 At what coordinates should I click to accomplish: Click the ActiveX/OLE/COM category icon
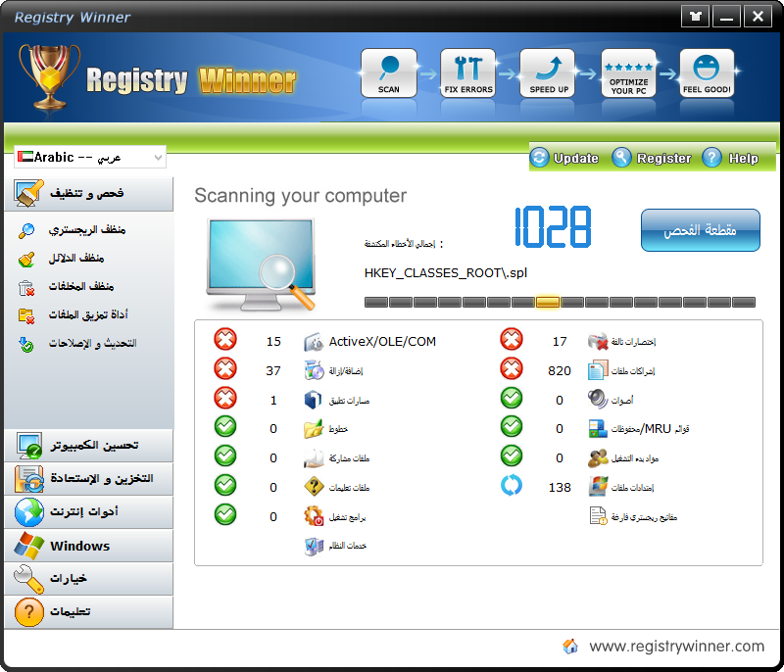coord(314,342)
